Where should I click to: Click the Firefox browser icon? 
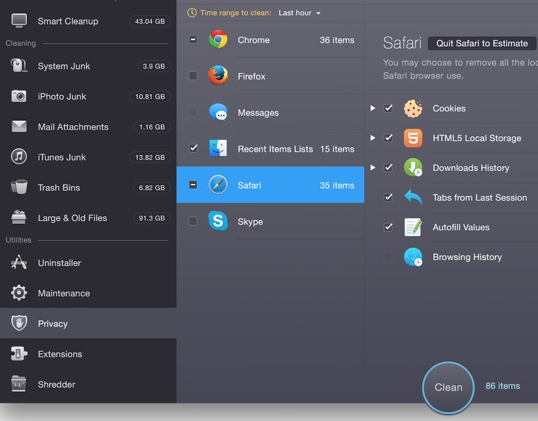point(218,75)
